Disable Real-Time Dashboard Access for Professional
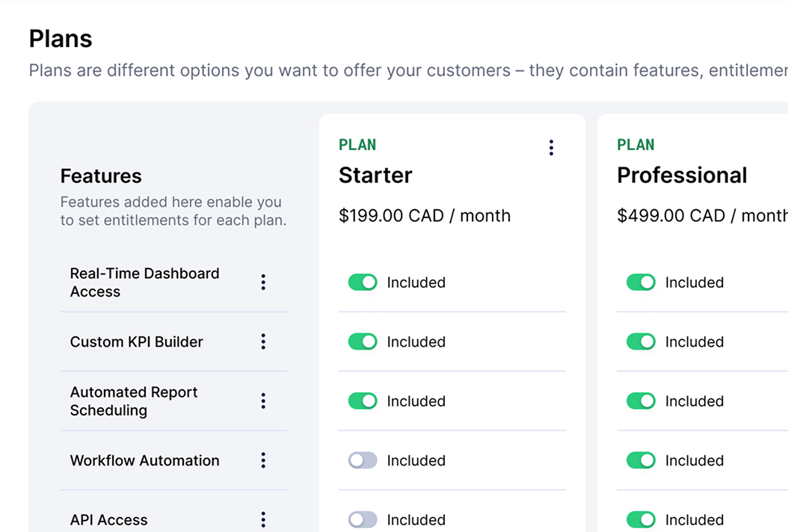 [x=641, y=282]
